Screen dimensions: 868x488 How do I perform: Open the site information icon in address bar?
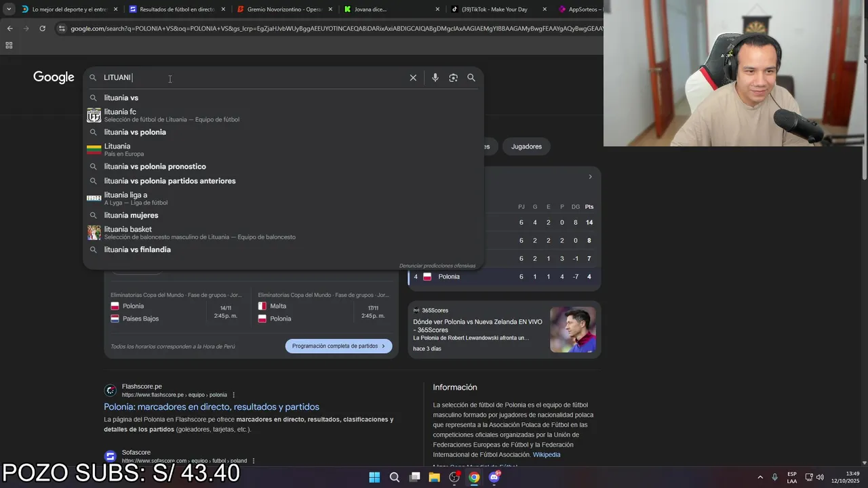[62, 28]
